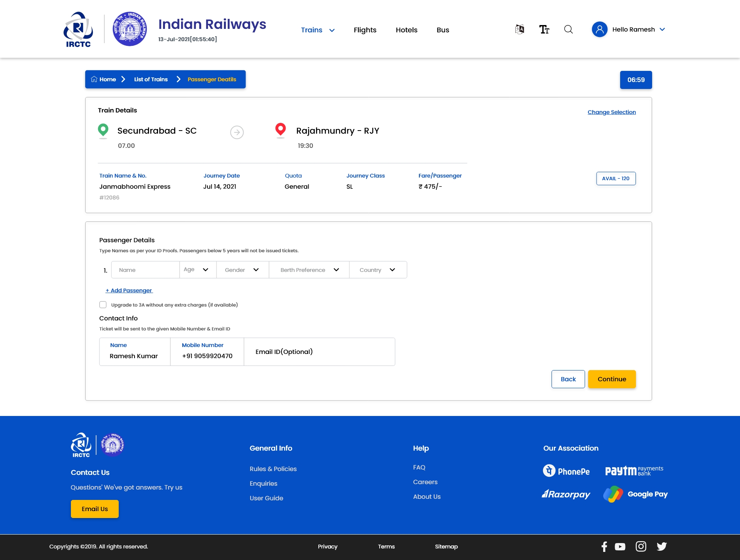Open the Instagram icon in footer
This screenshot has height=560, width=740.
coord(641,547)
